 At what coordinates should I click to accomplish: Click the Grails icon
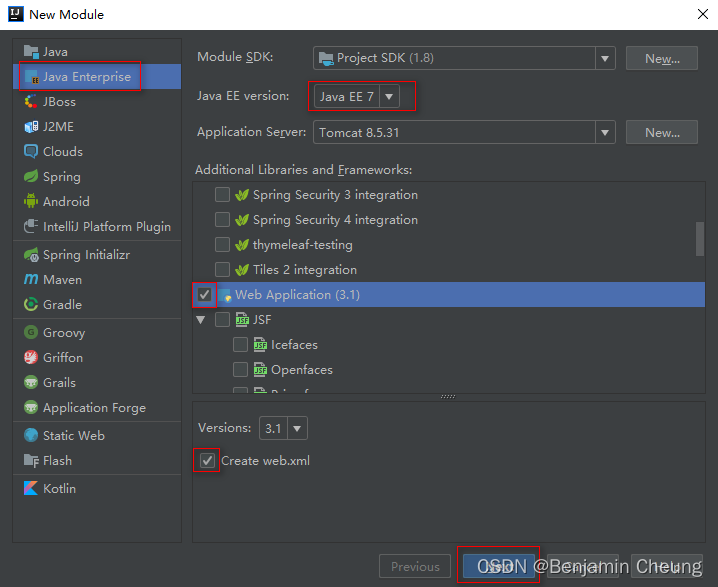[31, 382]
